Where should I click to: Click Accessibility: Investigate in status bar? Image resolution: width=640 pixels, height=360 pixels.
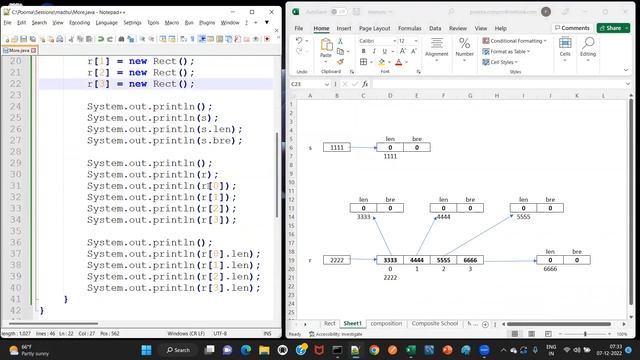tap(336, 334)
